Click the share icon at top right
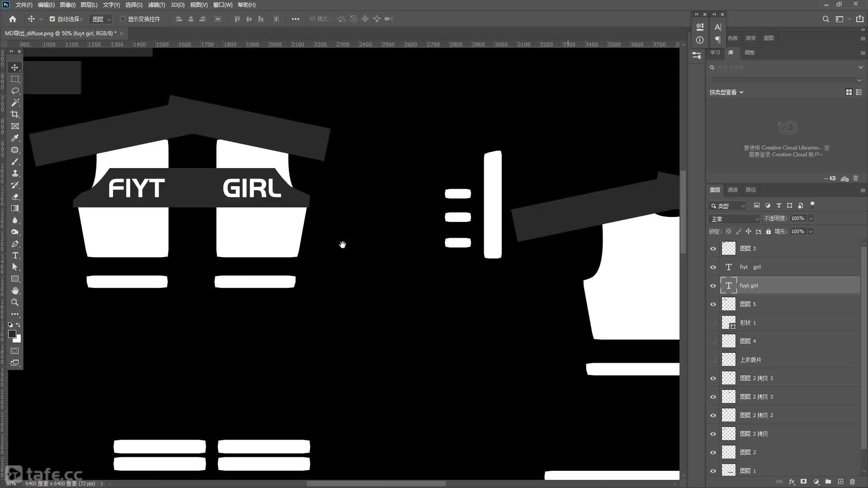This screenshot has width=868, height=488. tap(859, 19)
